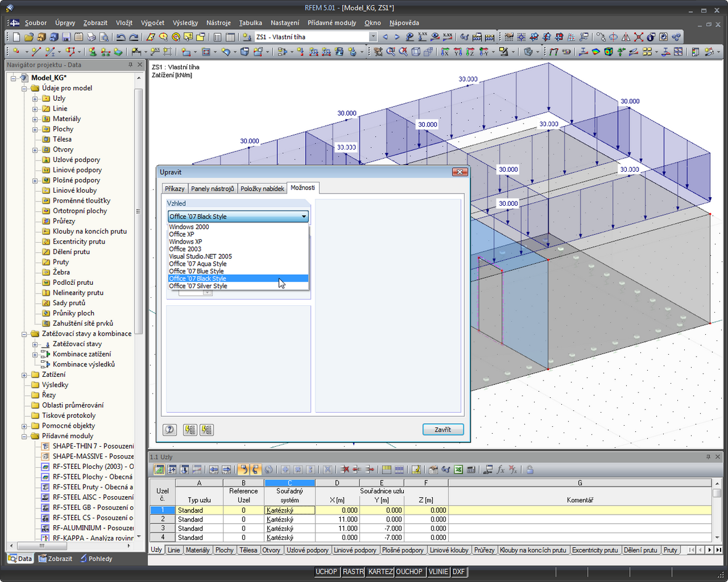Select Office '07 Silver Style option
The image size is (728, 582).
coord(198,286)
